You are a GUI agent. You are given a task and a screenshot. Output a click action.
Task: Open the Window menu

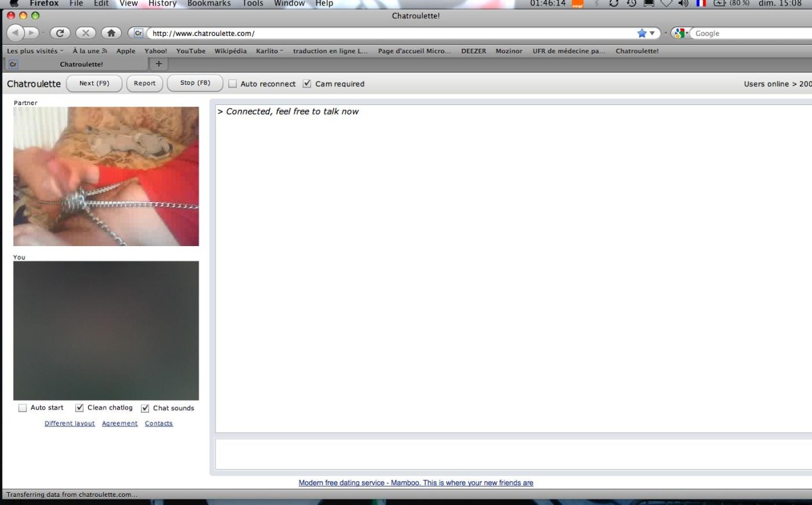point(289,3)
